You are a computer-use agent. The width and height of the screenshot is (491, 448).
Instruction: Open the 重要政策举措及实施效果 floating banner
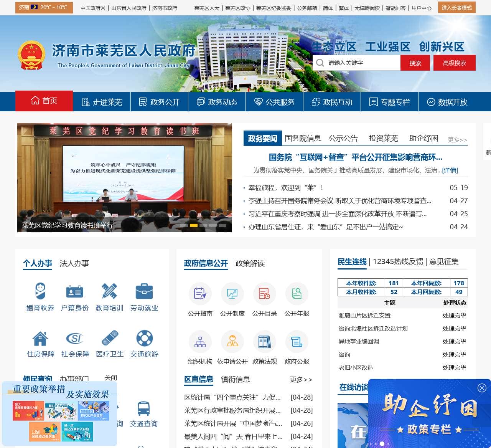point(59,413)
